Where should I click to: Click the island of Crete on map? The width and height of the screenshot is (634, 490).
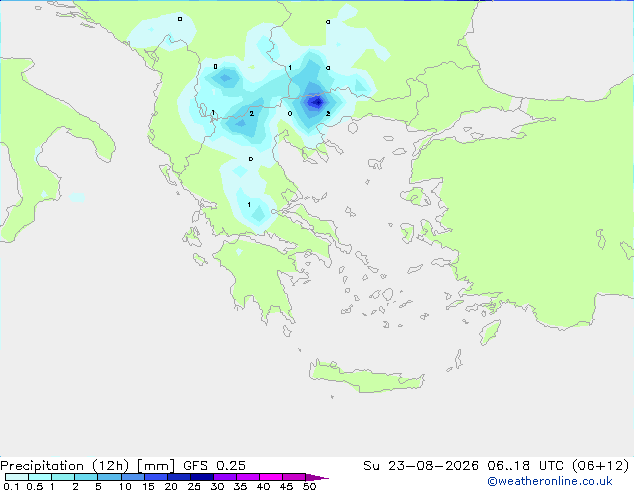click(x=366, y=378)
